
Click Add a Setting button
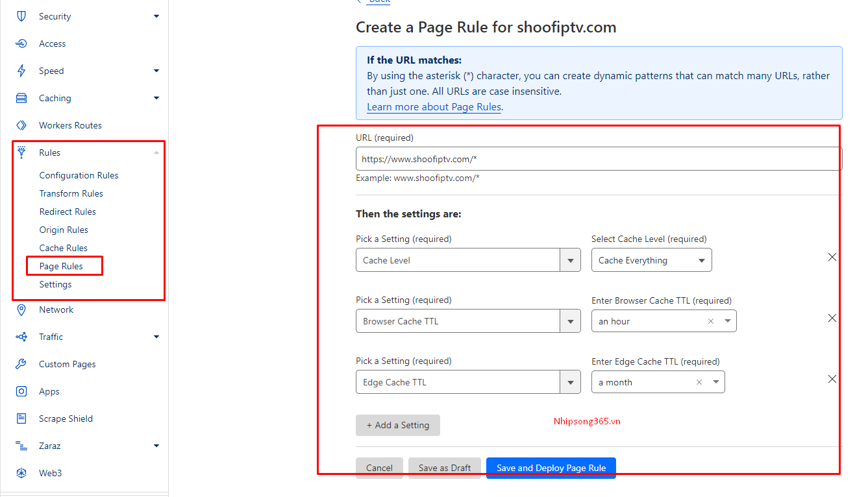(x=398, y=425)
